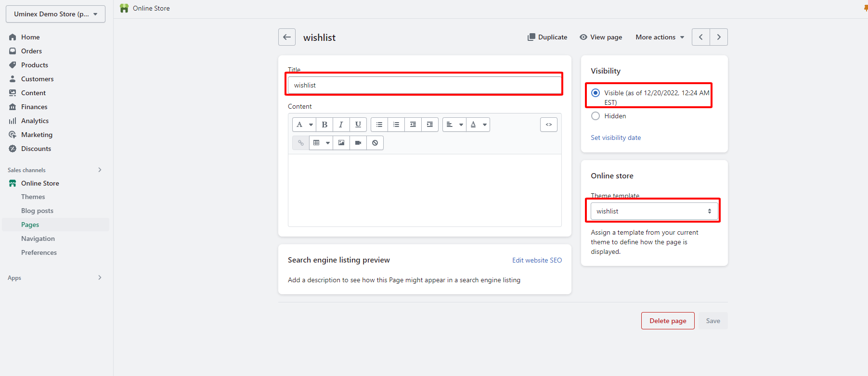Toggle bold formatting in content editor
This screenshot has width=868, height=376.
click(x=324, y=125)
